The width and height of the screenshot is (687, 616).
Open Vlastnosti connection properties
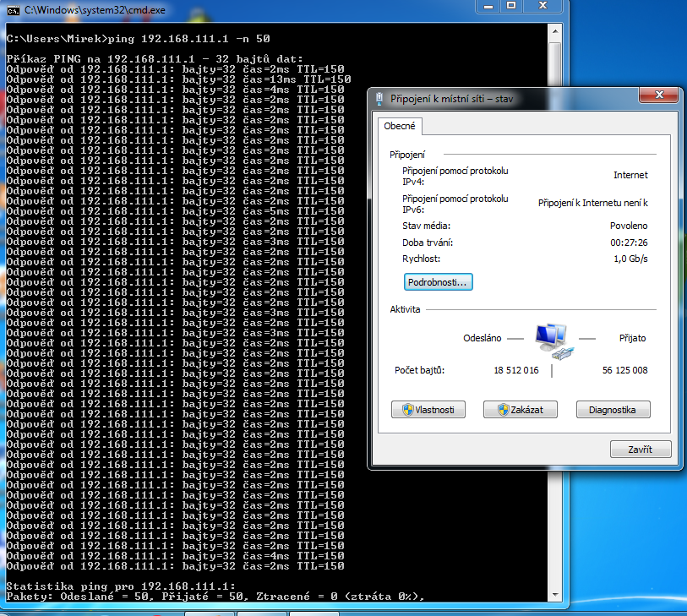(x=429, y=410)
